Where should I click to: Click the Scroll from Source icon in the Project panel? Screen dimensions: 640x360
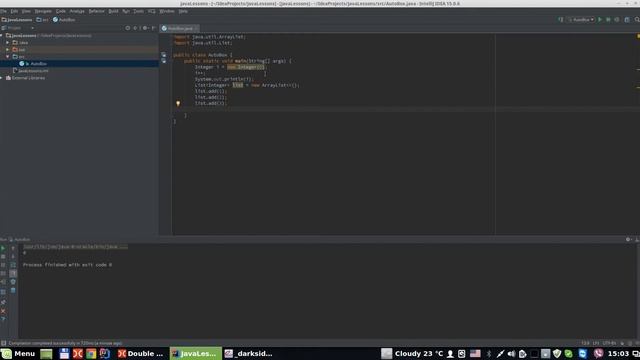pos(128,28)
